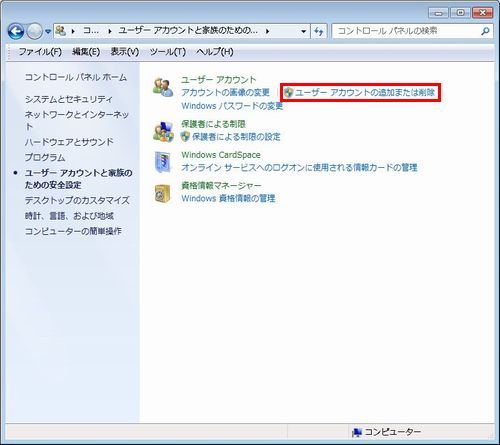The image size is (500, 445).
Task: Open ハードウェアとサウンド in sidebar
Action: (69, 142)
